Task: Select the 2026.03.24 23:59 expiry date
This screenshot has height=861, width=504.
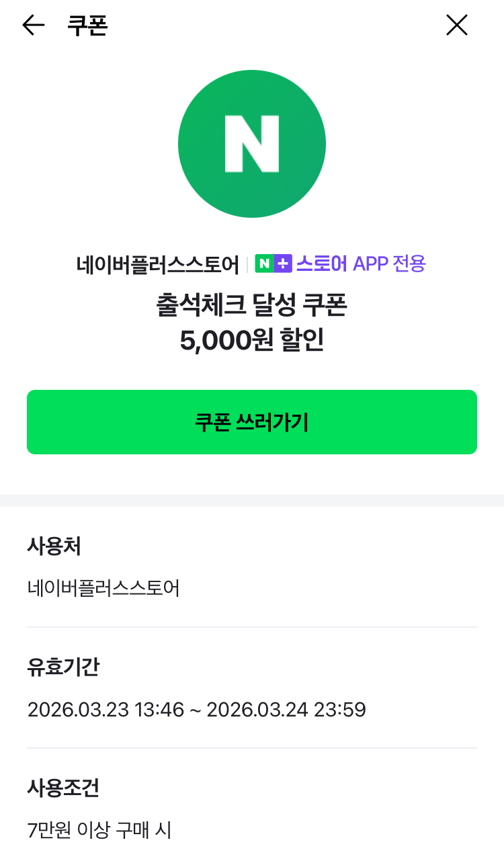Action: (286, 710)
